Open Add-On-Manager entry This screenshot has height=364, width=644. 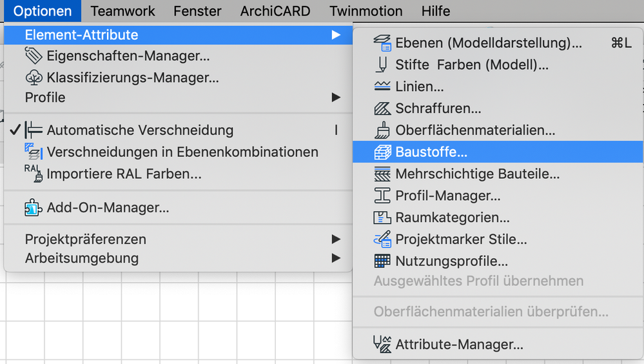pyautogui.click(x=108, y=208)
